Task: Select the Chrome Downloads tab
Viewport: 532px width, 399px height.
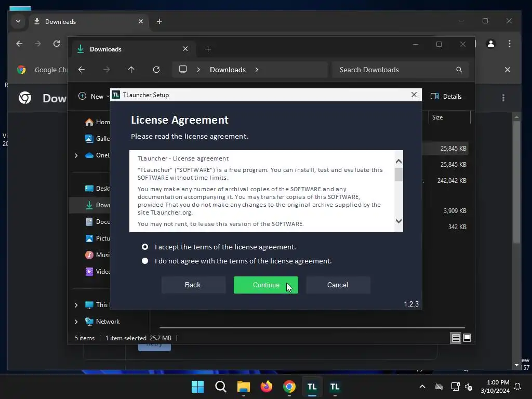Action: (x=88, y=21)
